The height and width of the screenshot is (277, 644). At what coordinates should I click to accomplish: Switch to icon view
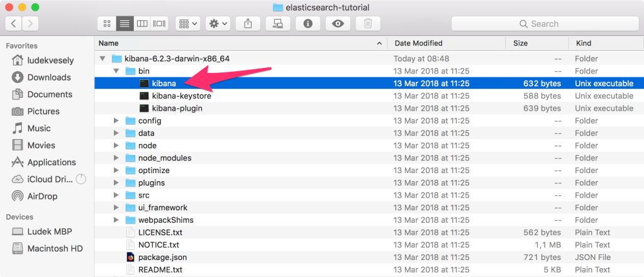[107, 23]
